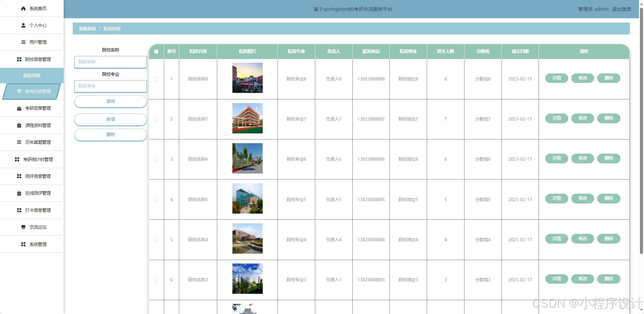Click 负责人4 table cell
Viewport: 644px width, 314px height.
tap(333, 240)
